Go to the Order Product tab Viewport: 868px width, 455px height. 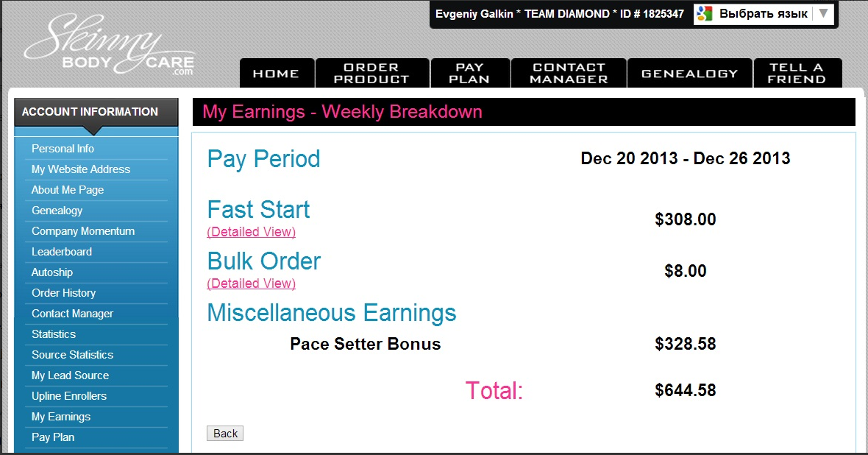pos(371,74)
